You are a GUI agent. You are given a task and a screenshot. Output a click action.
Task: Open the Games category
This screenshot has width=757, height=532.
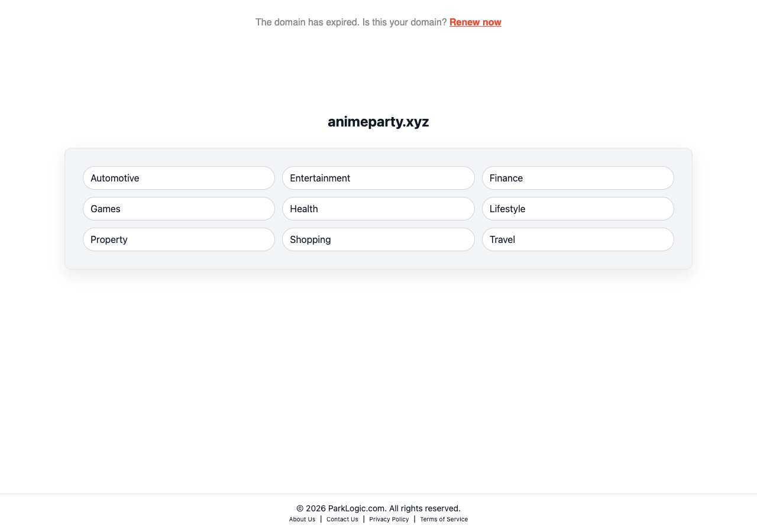[179, 209]
